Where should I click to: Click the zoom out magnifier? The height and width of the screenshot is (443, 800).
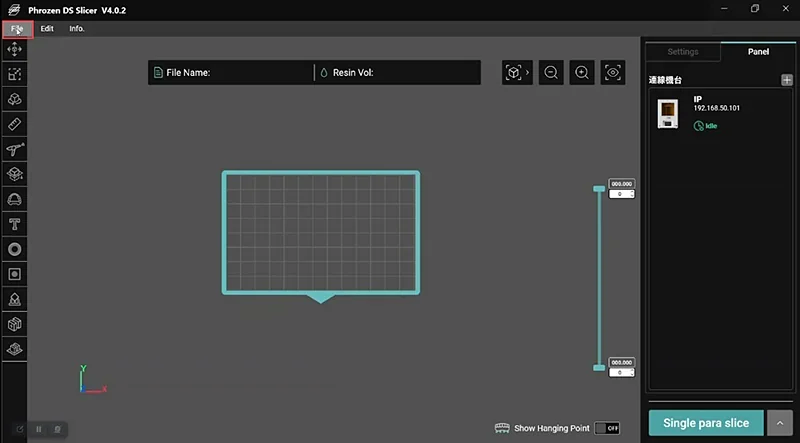[551, 72]
